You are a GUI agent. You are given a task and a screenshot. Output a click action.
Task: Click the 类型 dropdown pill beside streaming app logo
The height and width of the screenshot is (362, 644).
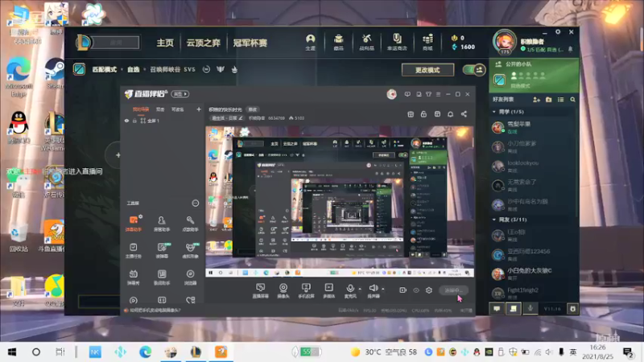(180, 94)
